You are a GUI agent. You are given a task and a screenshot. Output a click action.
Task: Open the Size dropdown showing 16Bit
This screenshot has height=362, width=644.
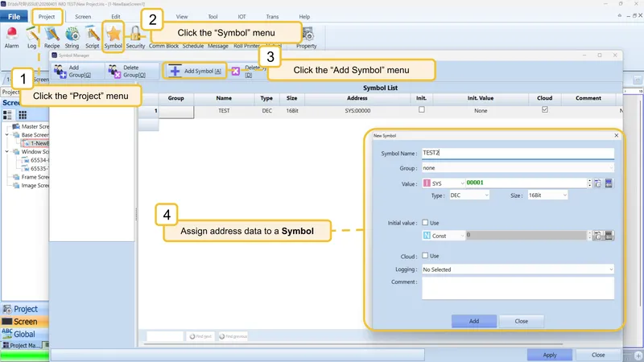click(x=547, y=195)
